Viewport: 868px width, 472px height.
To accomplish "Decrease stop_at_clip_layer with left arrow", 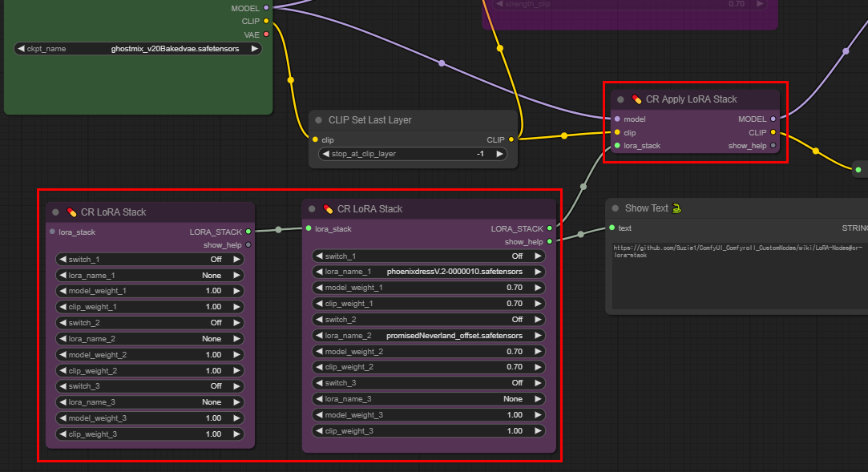I will pyautogui.click(x=326, y=154).
